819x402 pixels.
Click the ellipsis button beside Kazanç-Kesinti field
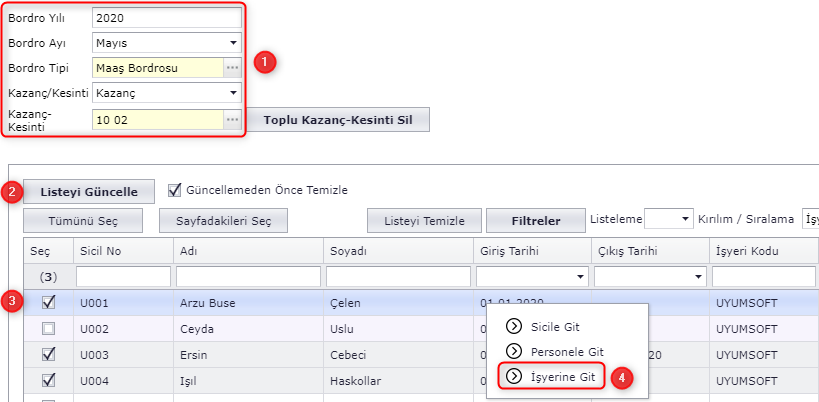(x=232, y=119)
